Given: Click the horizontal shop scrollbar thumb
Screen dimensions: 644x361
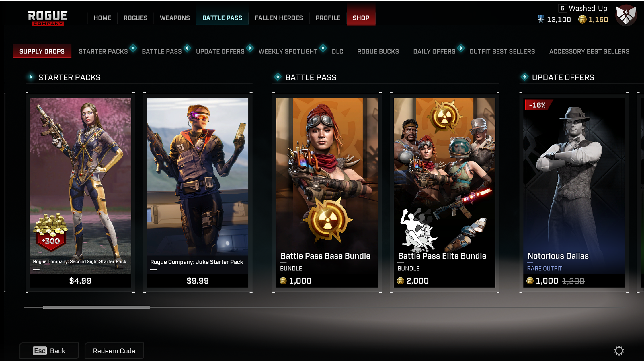Looking at the screenshot, I should pyautogui.click(x=96, y=307).
